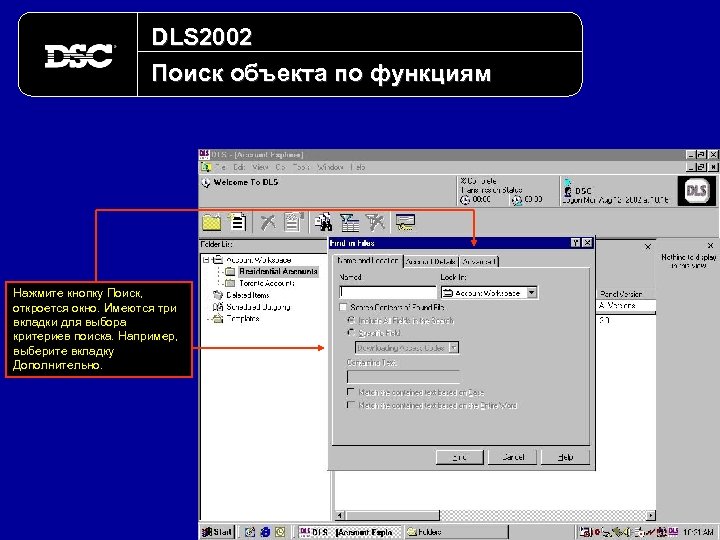This screenshot has height=540, width=720.
Task: Click the taskbar clock time
Action: click(698, 532)
